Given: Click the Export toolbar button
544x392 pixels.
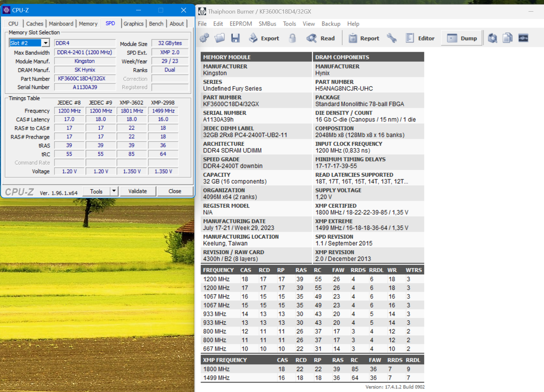Looking at the screenshot, I should [264, 38].
